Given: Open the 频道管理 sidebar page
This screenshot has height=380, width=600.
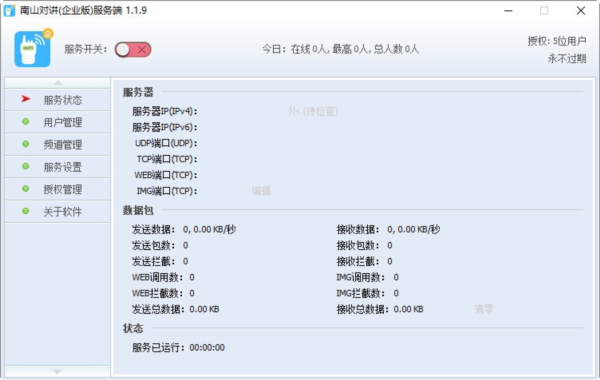Looking at the screenshot, I should point(57,145).
